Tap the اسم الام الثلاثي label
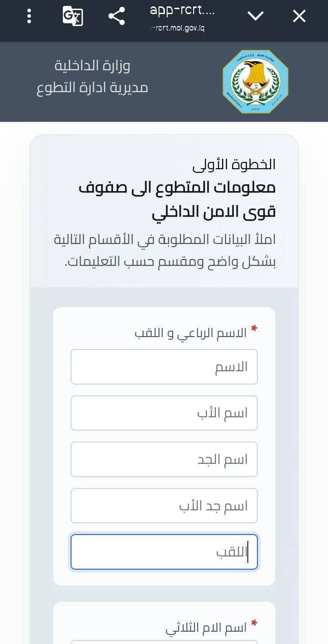328x644 pixels. [x=206, y=628]
